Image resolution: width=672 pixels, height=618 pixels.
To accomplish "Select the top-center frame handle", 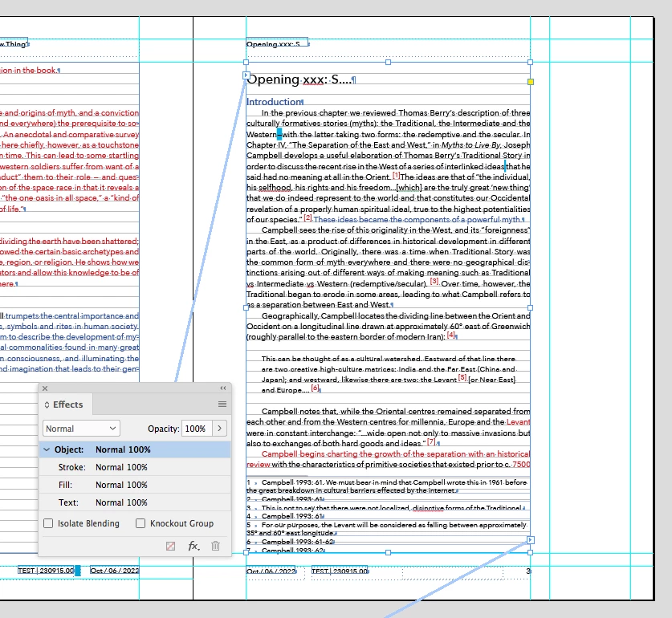I will click(x=389, y=62).
